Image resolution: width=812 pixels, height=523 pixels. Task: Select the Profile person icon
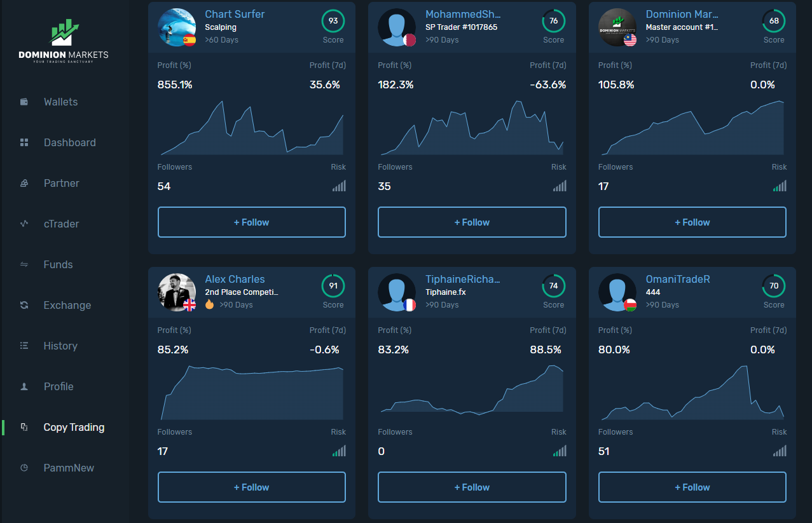24,386
